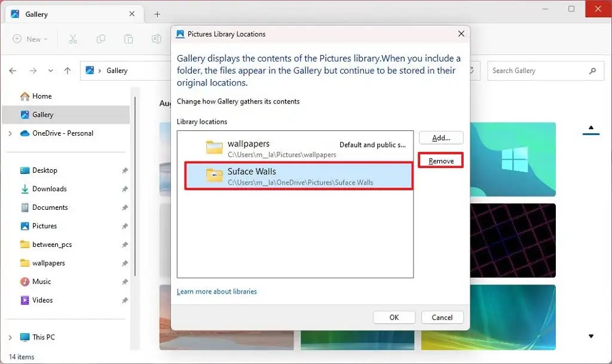Select the Paste icon in the toolbar
612x364 pixels.
(x=128, y=39)
